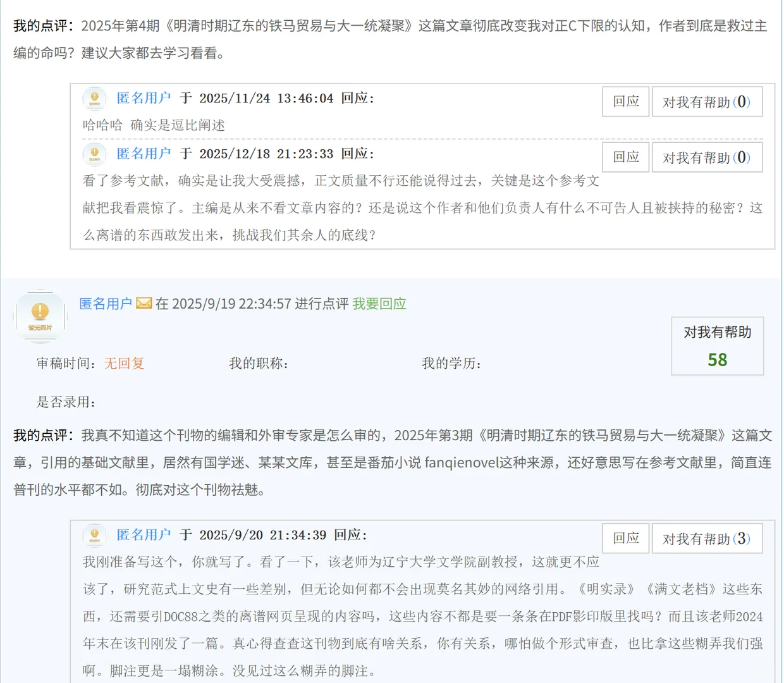This screenshot has width=784, height=683.
Task: Click 回应 button on the 9/20 reply
Action: tap(625, 538)
